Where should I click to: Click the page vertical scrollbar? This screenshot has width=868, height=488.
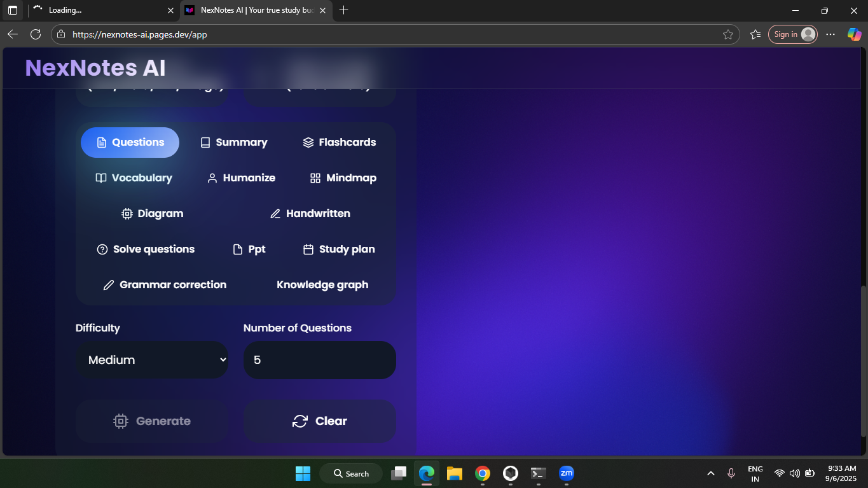pyautogui.click(x=863, y=361)
